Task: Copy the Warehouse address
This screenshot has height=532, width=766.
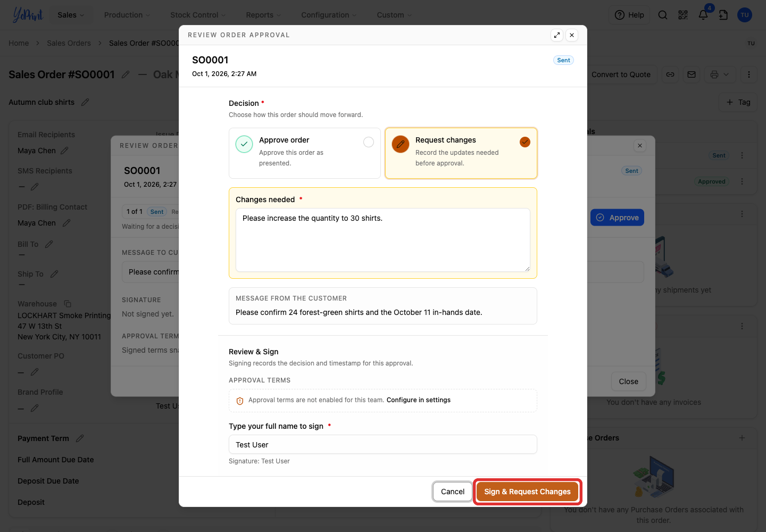Action: point(68,304)
